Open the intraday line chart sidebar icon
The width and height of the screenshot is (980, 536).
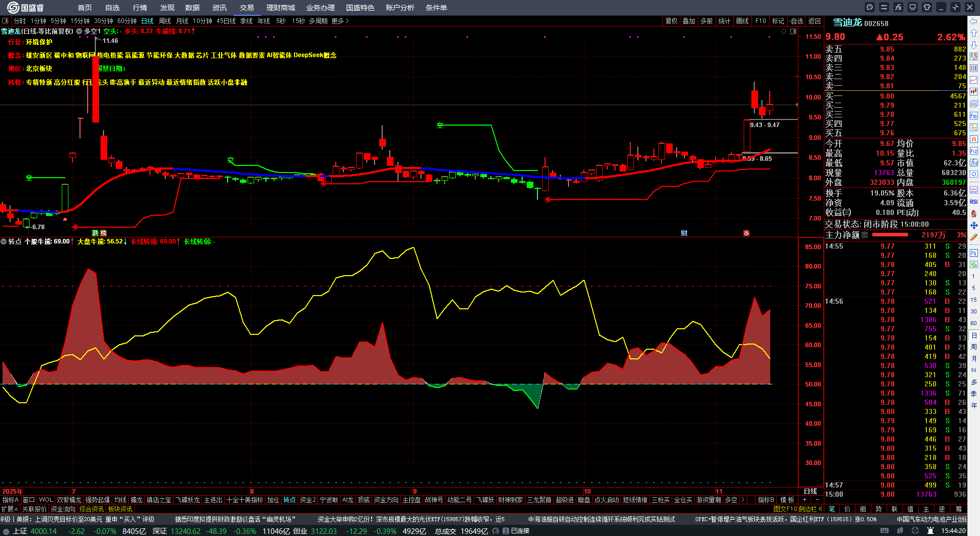coord(974,80)
